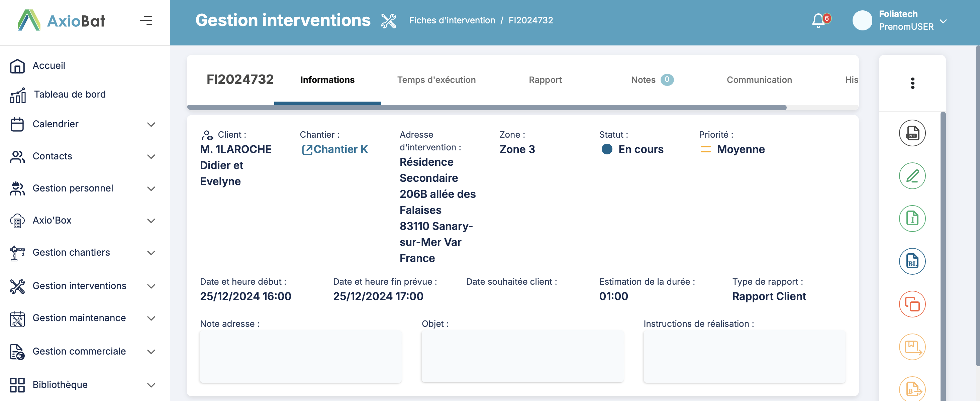Go to Accueil in sidebar

pos(49,66)
